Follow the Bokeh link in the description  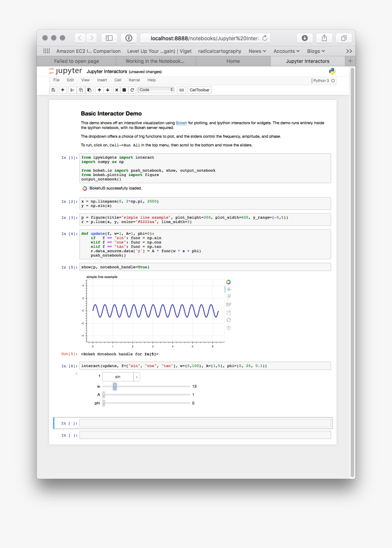click(181, 123)
